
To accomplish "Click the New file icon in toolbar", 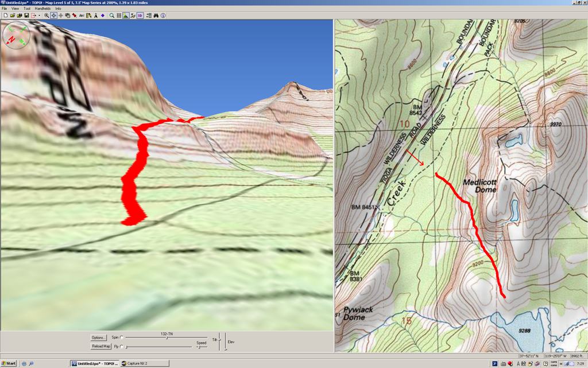I will (5, 16).
